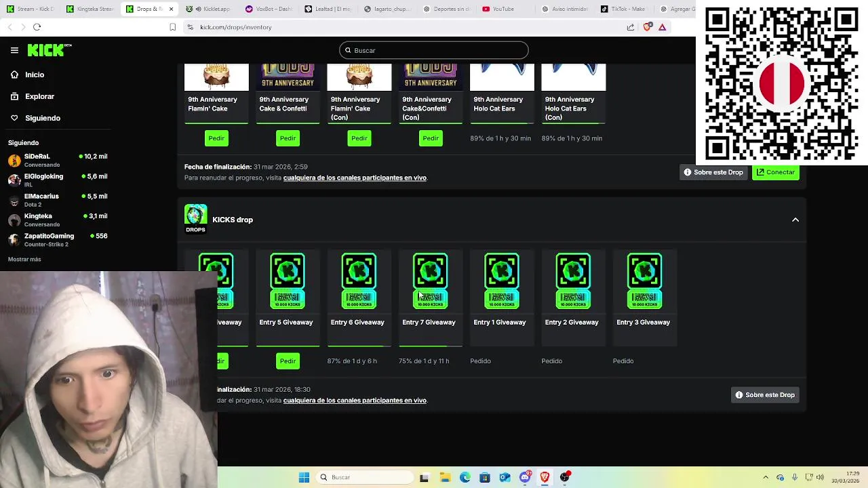
Task: Claim Entry 5 Giveaway with Pedir
Action: (x=288, y=361)
